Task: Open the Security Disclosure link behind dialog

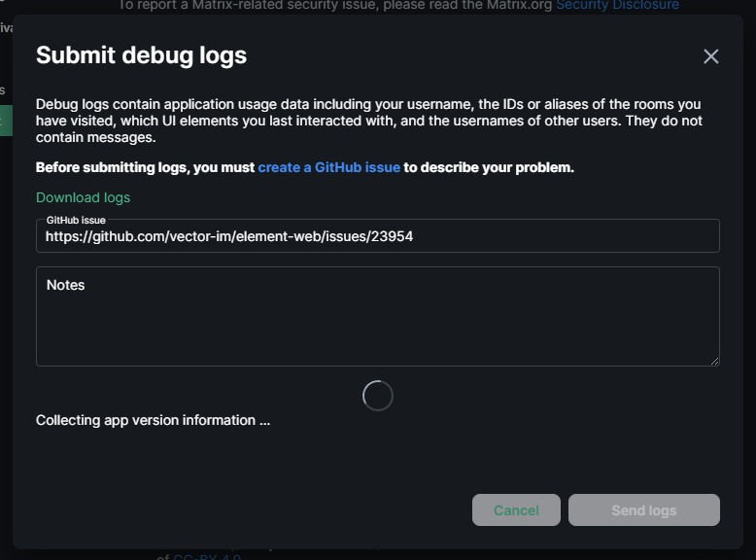Action: point(617,5)
